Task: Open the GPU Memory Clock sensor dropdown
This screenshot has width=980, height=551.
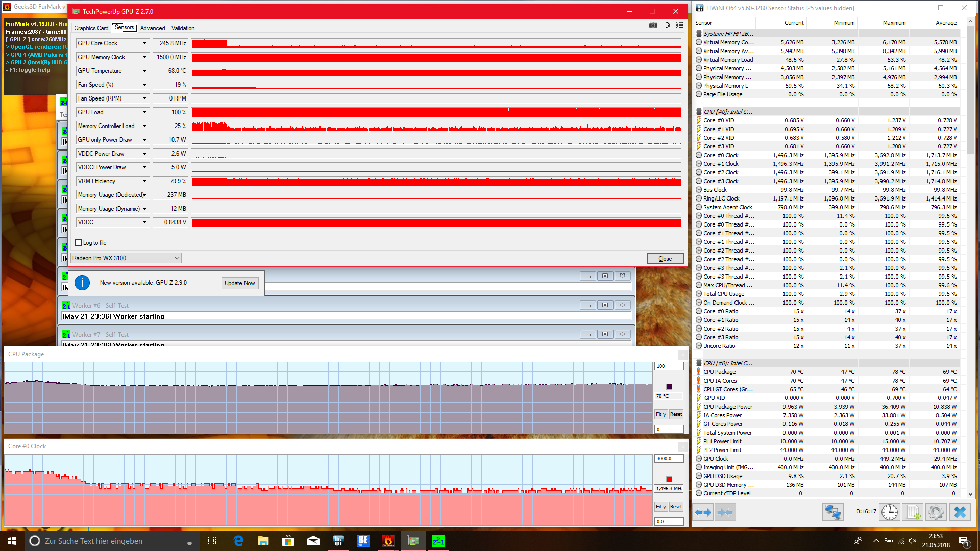Action: pyautogui.click(x=144, y=57)
